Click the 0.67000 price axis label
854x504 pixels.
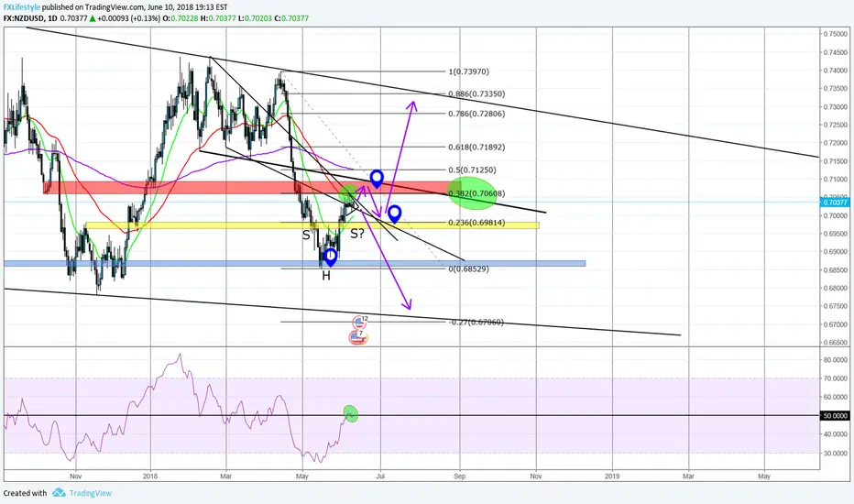tap(835, 324)
